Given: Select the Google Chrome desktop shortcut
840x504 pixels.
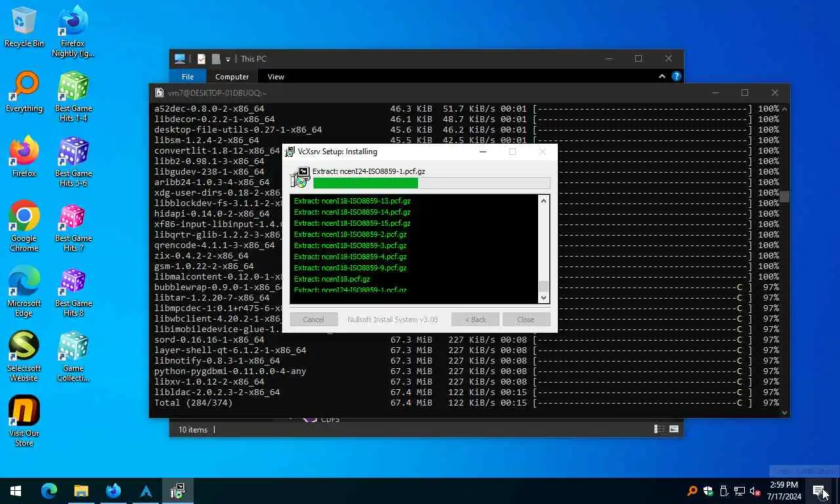Looking at the screenshot, I should [24, 226].
